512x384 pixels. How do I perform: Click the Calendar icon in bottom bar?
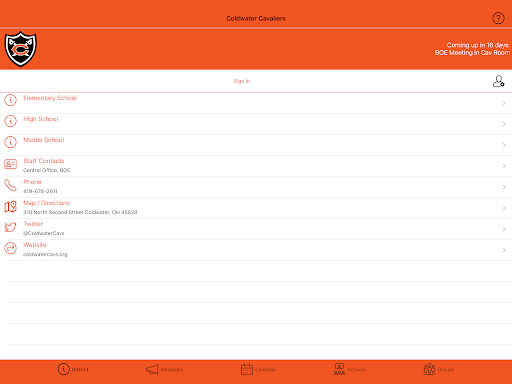coord(247,369)
